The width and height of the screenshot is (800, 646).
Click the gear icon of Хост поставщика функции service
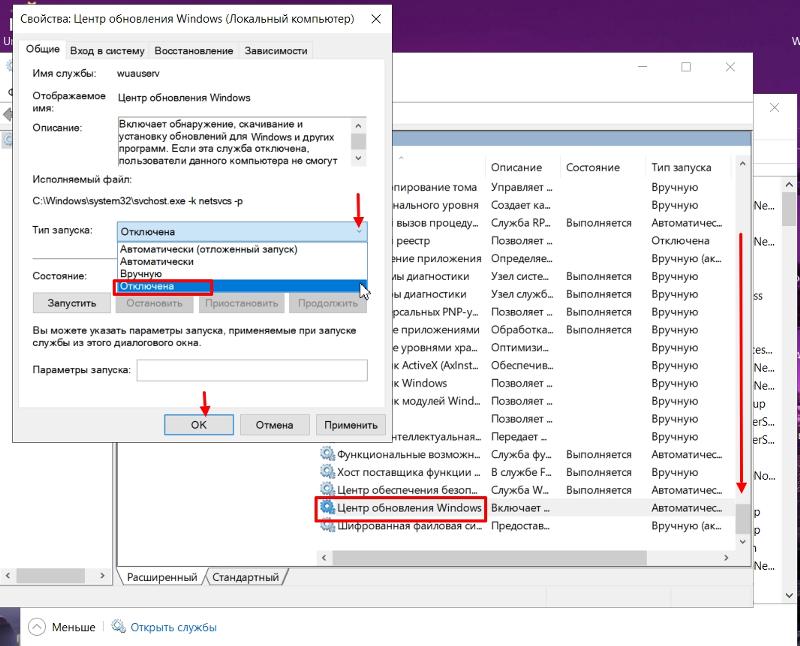(x=327, y=471)
